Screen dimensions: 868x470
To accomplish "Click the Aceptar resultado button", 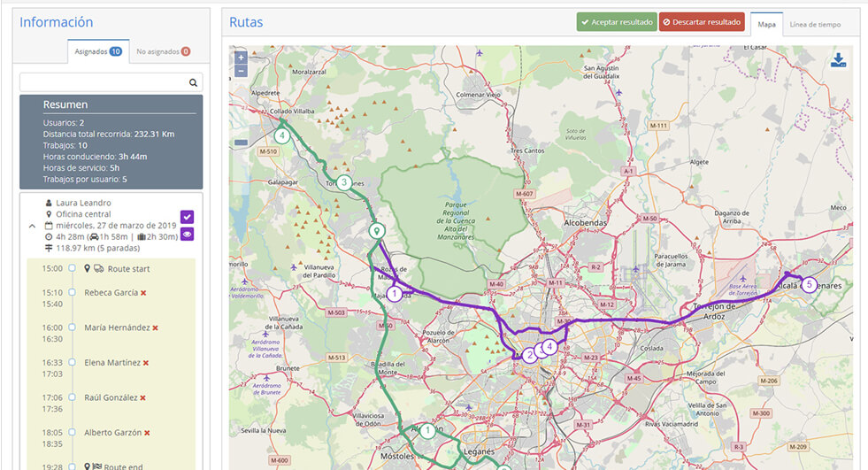I will (616, 22).
